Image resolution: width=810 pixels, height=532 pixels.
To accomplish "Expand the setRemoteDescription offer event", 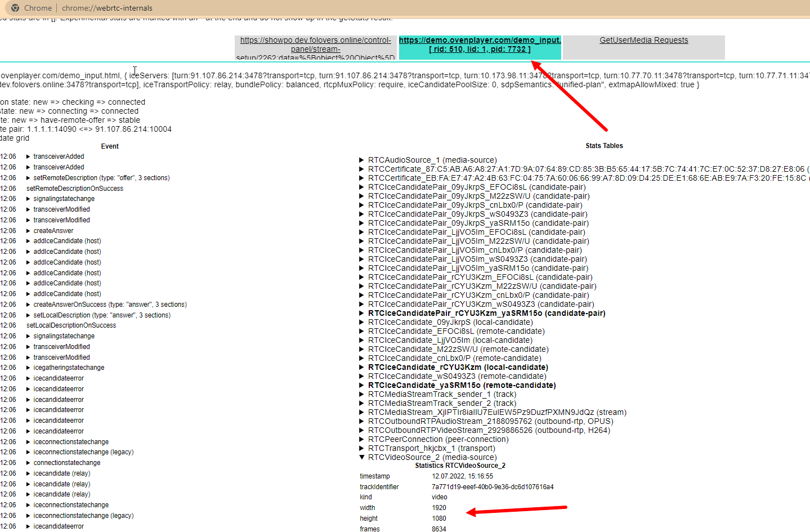I will 28,177.
